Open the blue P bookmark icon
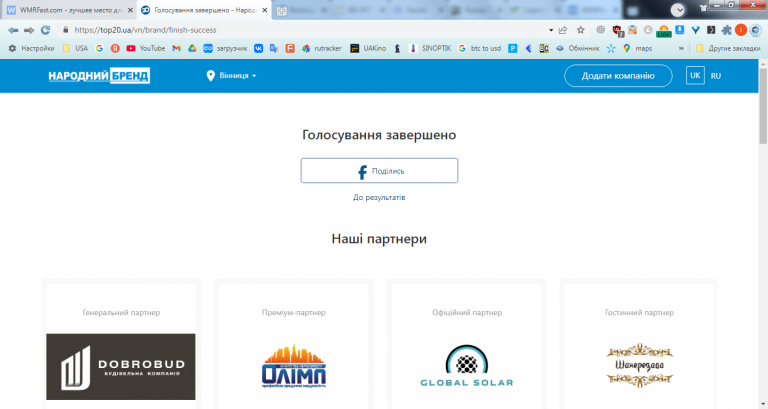The image size is (768, 409). pos(512,48)
